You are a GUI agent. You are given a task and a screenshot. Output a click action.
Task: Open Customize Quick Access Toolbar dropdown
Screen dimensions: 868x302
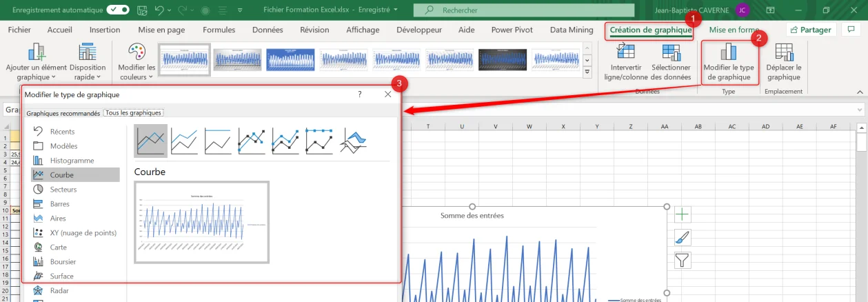239,10
